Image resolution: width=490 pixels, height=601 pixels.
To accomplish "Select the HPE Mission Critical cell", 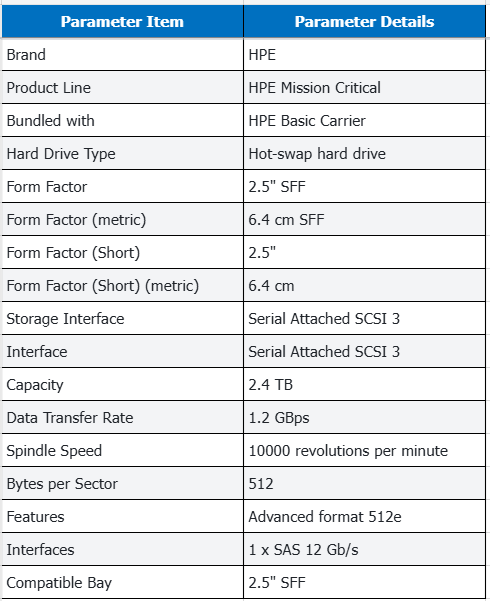I will (x=364, y=87).
